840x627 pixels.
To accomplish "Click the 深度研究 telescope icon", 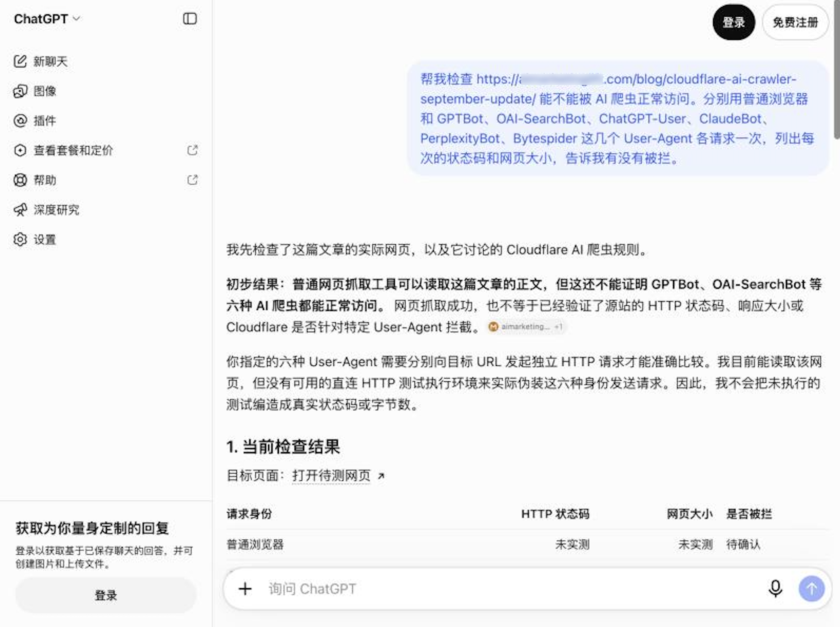I will tap(20, 209).
